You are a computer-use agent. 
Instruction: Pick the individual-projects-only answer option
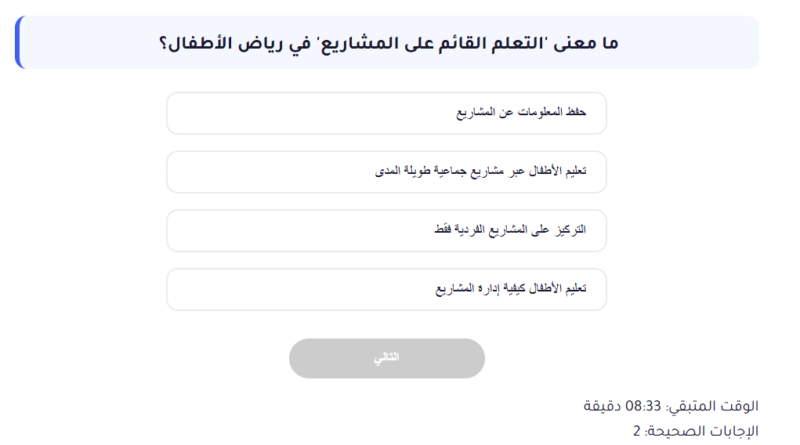(386, 230)
